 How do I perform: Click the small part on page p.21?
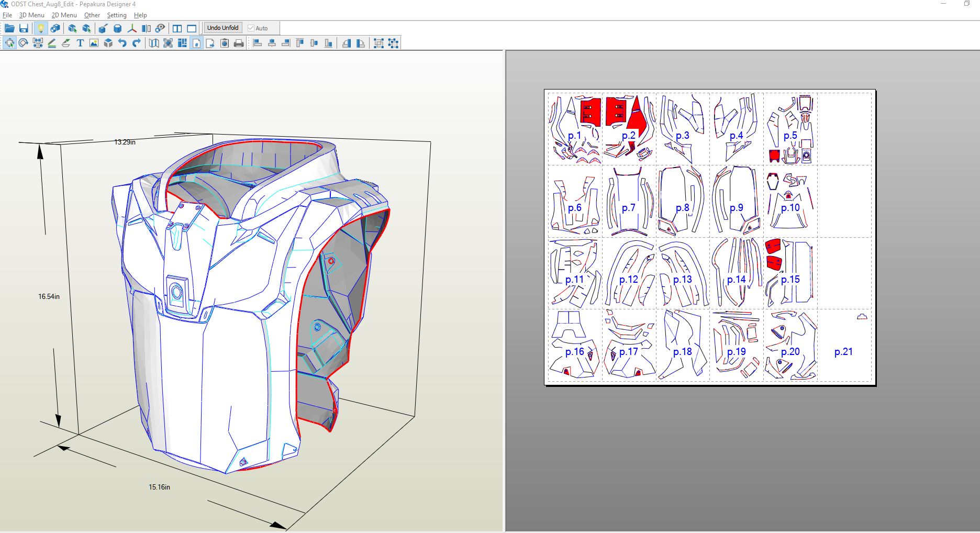862,317
